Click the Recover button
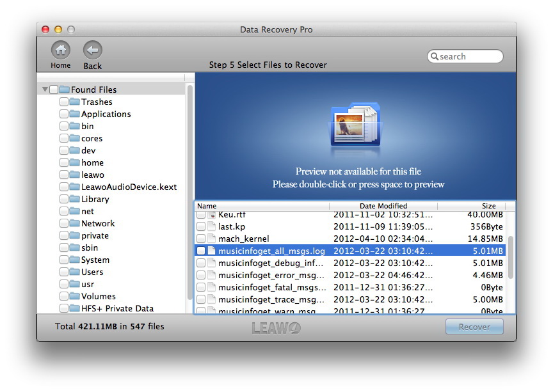This screenshot has height=392, width=553. pos(474,327)
